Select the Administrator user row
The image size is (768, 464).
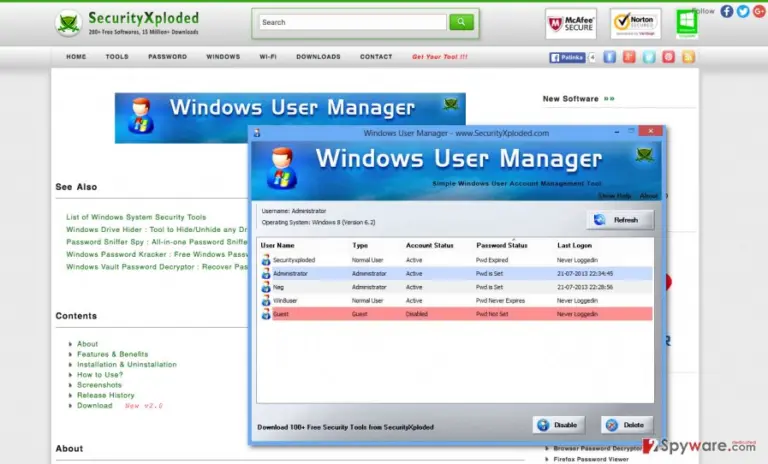click(x=456, y=273)
